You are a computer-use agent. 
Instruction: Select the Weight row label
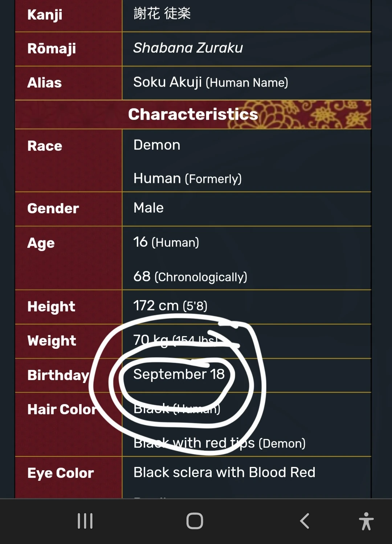[x=51, y=341]
